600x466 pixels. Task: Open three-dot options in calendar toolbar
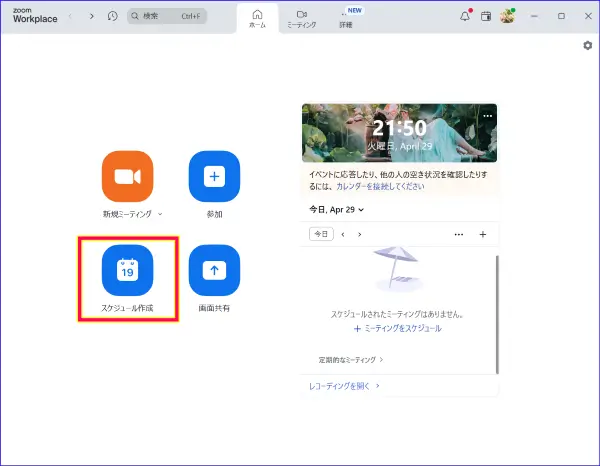pos(459,235)
